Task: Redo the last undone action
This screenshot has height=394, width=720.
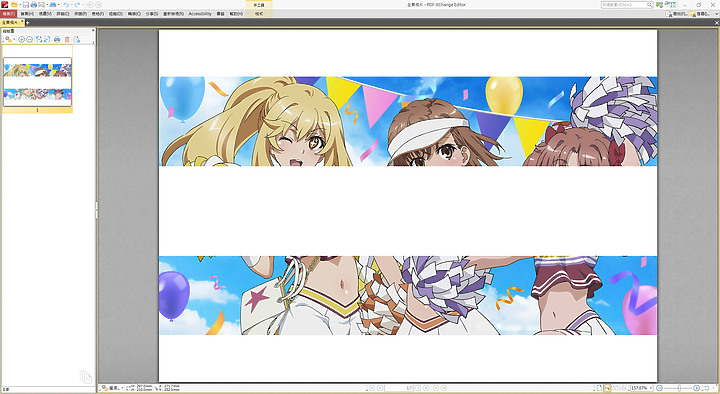Action: [x=77, y=5]
